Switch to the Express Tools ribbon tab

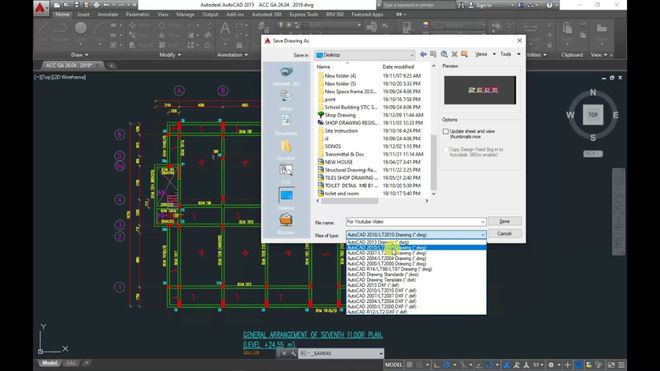[x=303, y=14]
